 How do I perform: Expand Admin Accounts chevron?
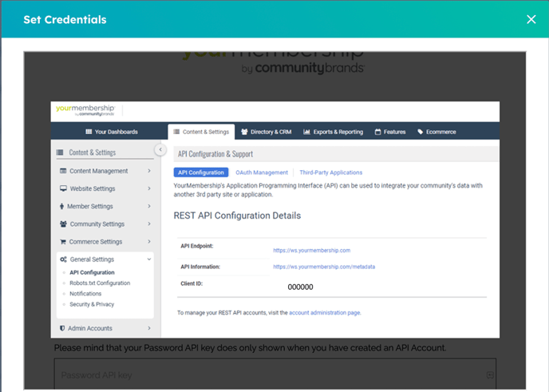pyautogui.click(x=149, y=328)
